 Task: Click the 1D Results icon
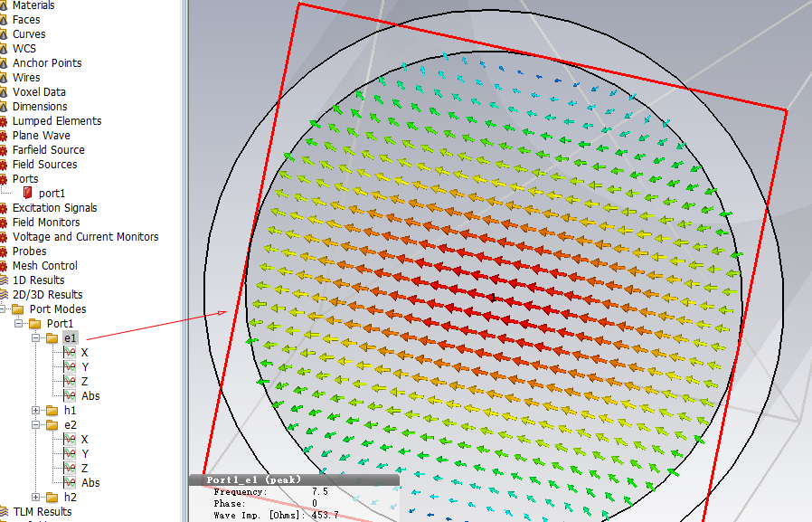coord(4,280)
